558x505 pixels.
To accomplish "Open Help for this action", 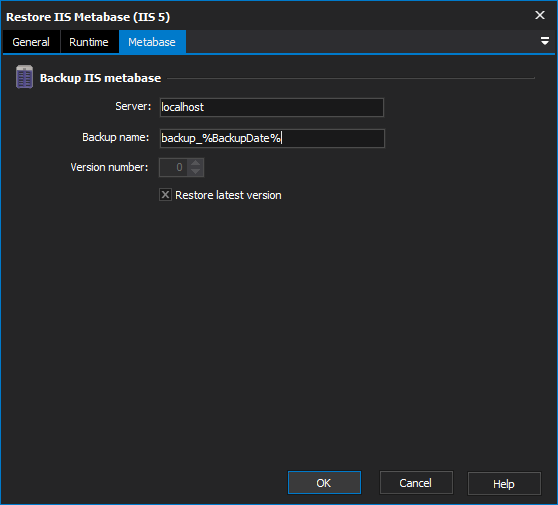I will click(x=504, y=484).
